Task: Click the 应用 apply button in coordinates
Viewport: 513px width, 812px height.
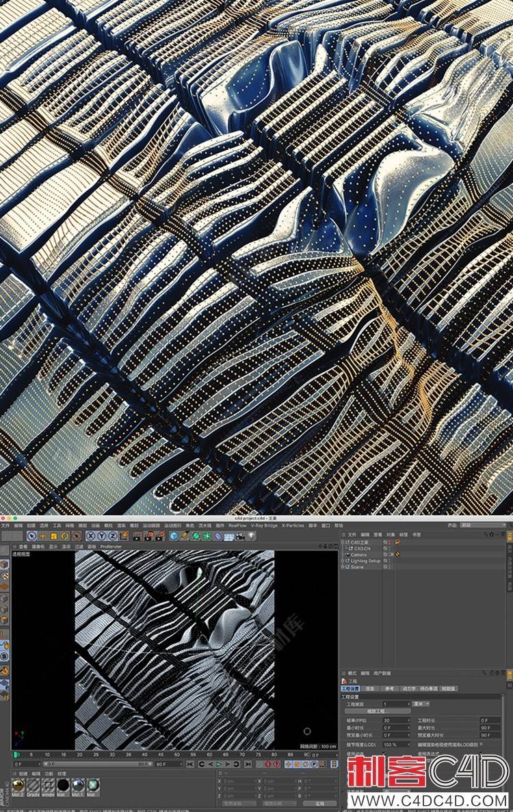Action: (x=319, y=804)
